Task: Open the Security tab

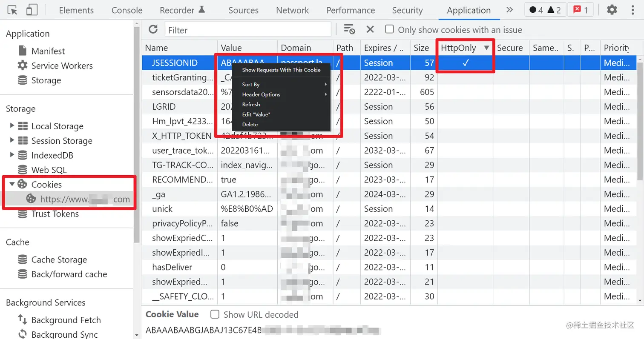Action: tap(407, 10)
